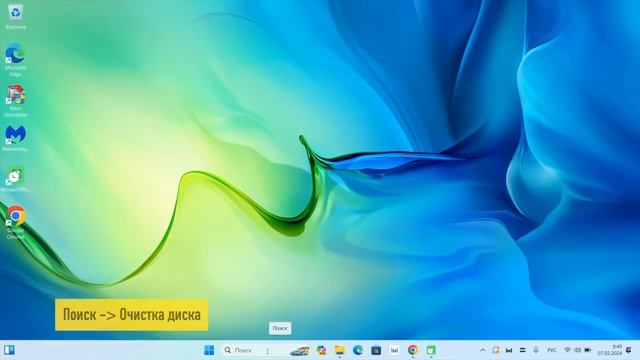Open the notification bell icon
640x360 pixels.
(x=629, y=350)
